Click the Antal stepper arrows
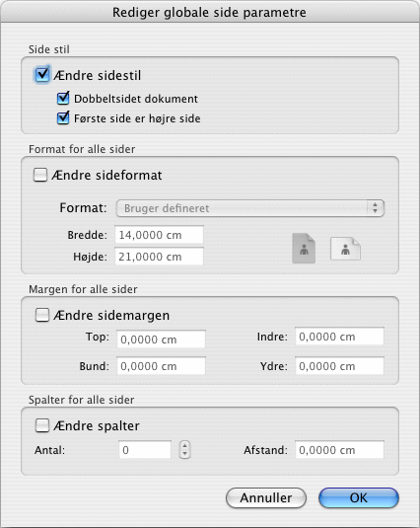 point(184,450)
